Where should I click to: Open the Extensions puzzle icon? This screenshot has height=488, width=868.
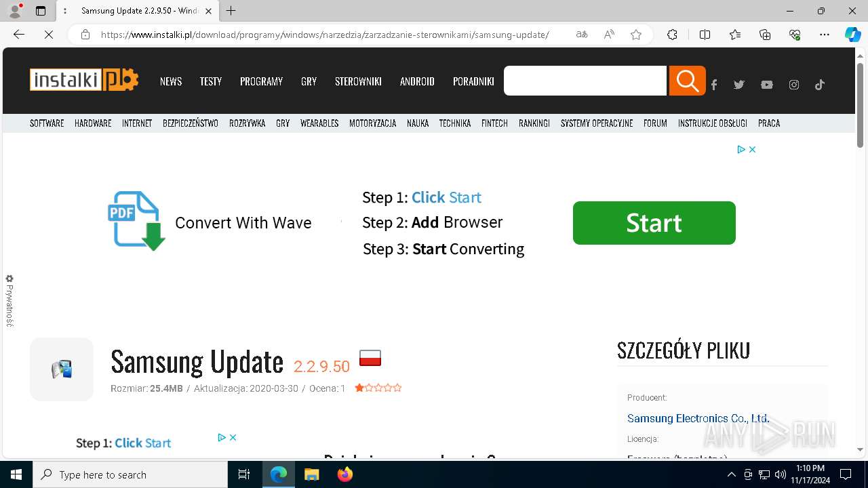click(672, 35)
